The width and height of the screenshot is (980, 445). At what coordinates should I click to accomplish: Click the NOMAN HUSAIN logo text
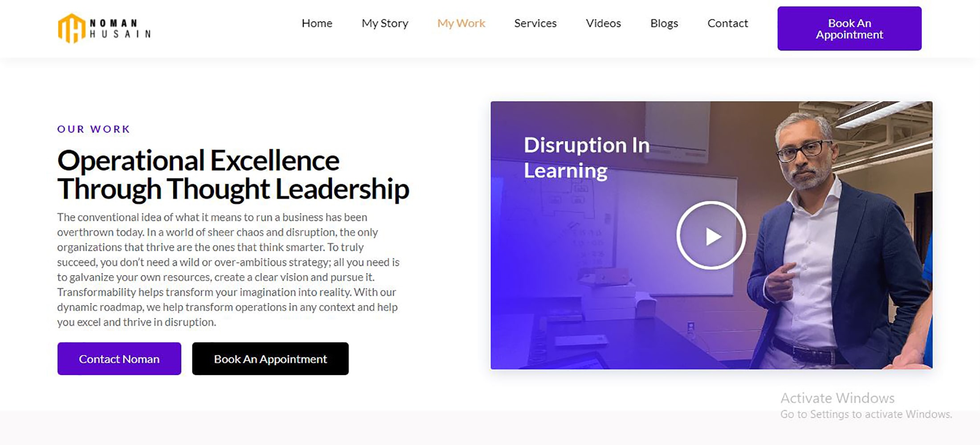tap(120, 28)
